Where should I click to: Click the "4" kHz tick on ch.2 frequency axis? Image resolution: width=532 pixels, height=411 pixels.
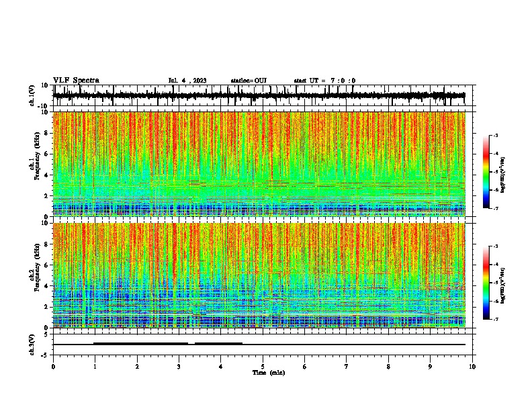(47, 286)
